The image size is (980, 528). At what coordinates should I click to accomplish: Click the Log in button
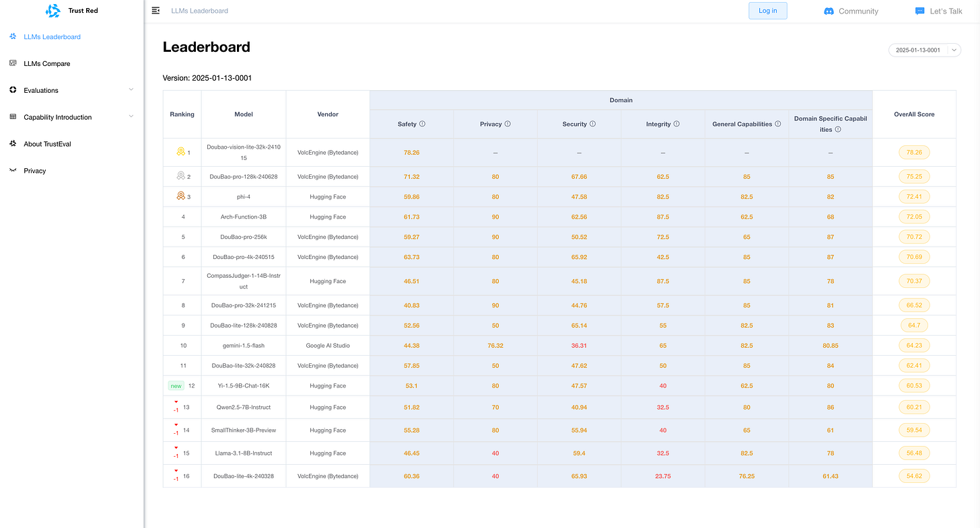[x=767, y=11]
